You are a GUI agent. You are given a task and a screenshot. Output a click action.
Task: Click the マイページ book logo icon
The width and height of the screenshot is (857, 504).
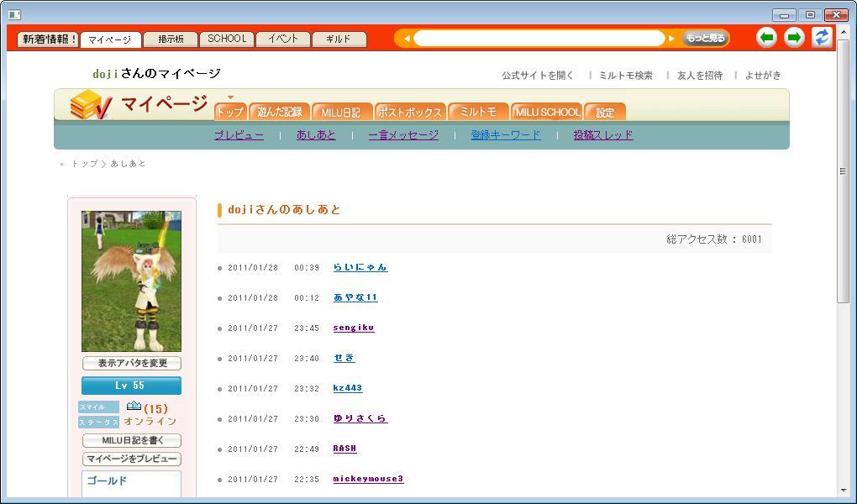pyautogui.click(x=90, y=106)
